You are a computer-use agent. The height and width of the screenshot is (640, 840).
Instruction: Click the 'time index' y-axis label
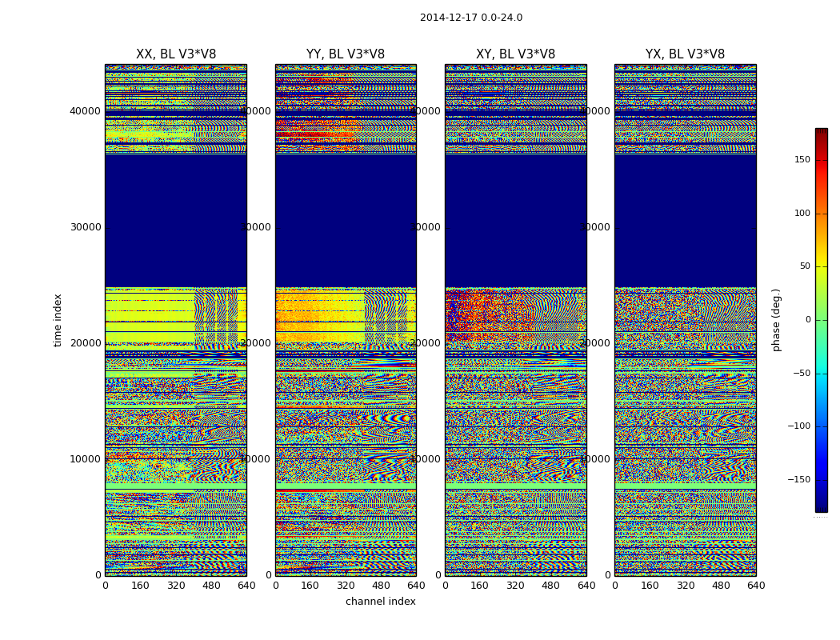(58, 320)
